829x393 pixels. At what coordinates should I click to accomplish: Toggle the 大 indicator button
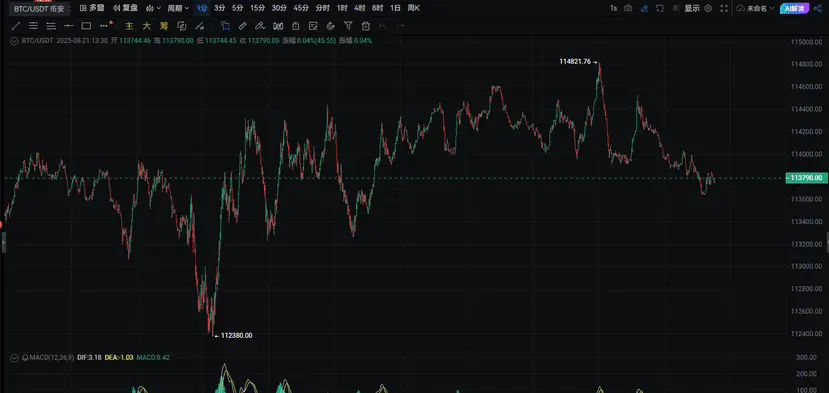coord(146,25)
